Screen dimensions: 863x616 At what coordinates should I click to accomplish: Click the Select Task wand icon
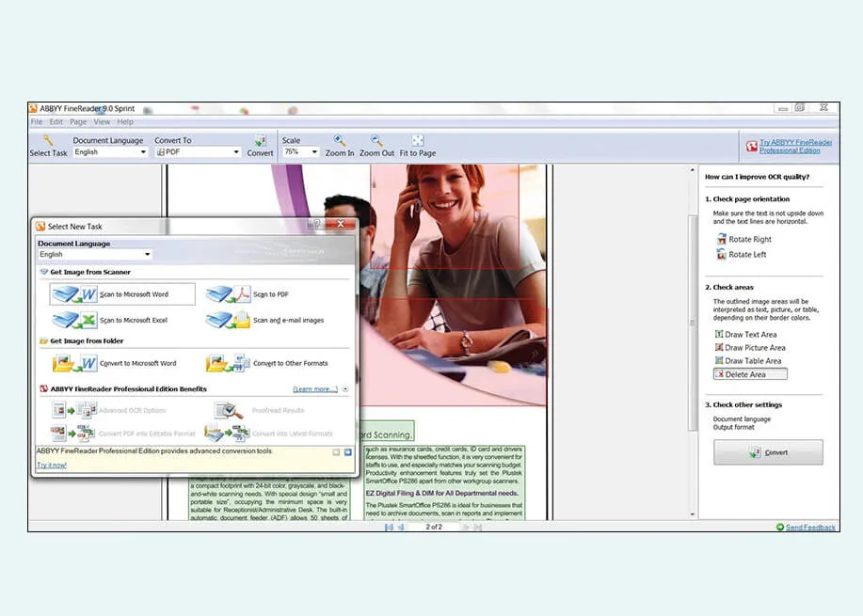[48, 141]
